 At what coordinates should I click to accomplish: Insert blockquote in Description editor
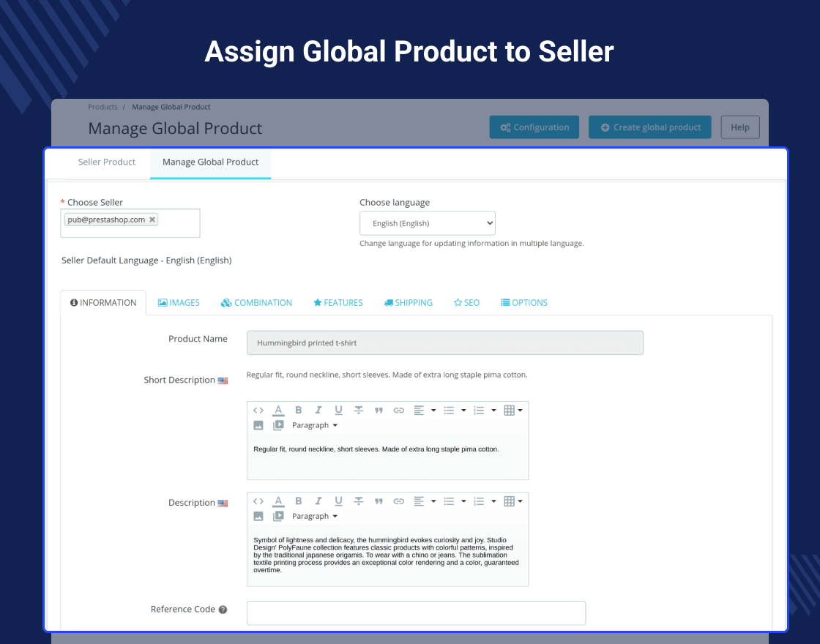[379, 501]
